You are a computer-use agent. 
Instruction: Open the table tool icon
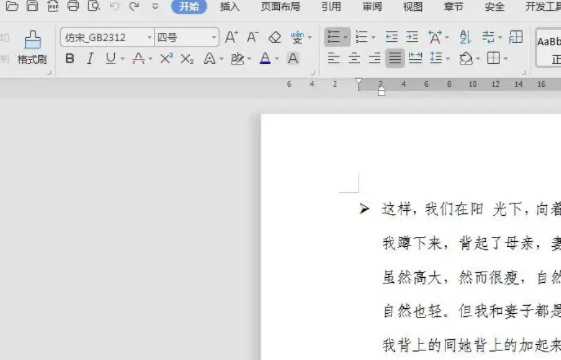pyautogui.click(x=516, y=37)
